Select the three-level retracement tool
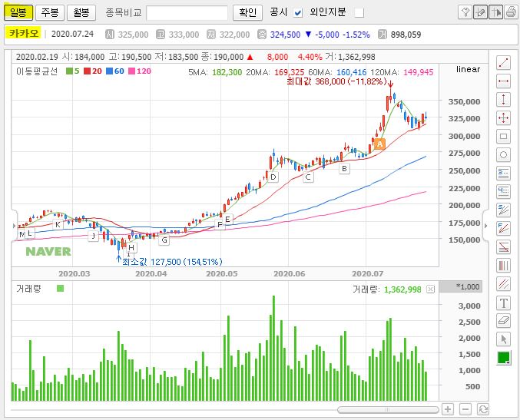This screenshot has width=520, height=420. pos(503,173)
